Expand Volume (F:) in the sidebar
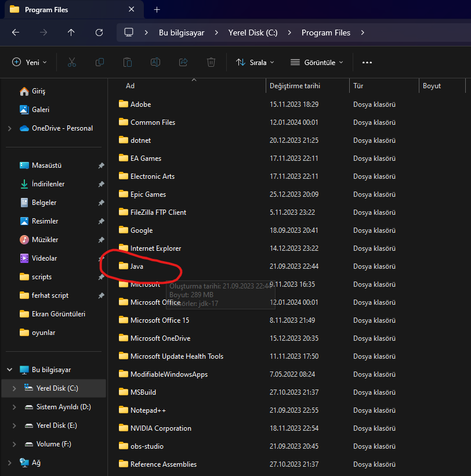Image resolution: width=471 pixels, height=476 pixels. click(15, 444)
